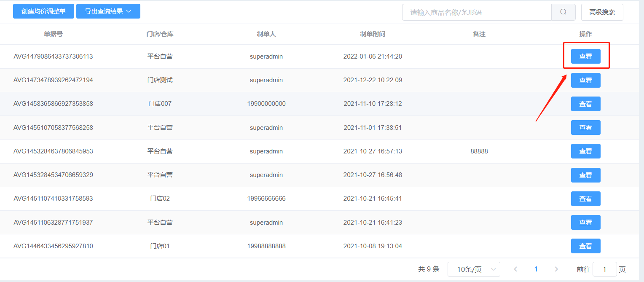Click the 制单人 column header

[266, 34]
